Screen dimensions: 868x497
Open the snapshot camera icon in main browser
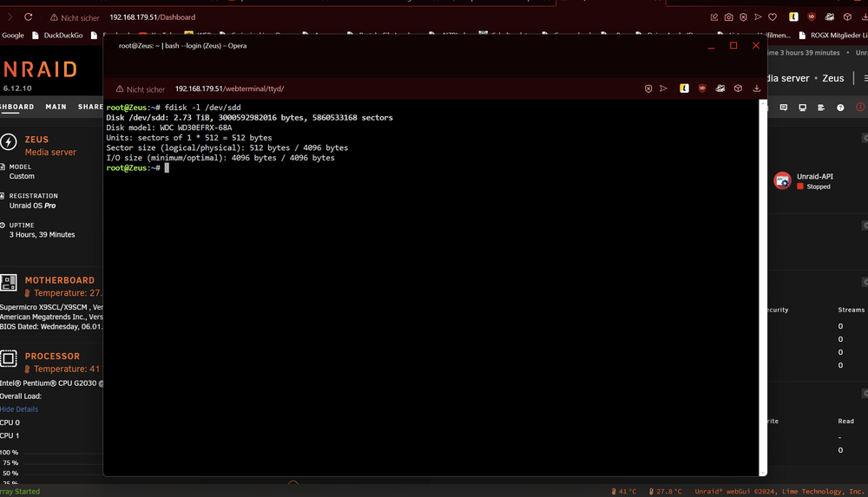[x=728, y=17]
